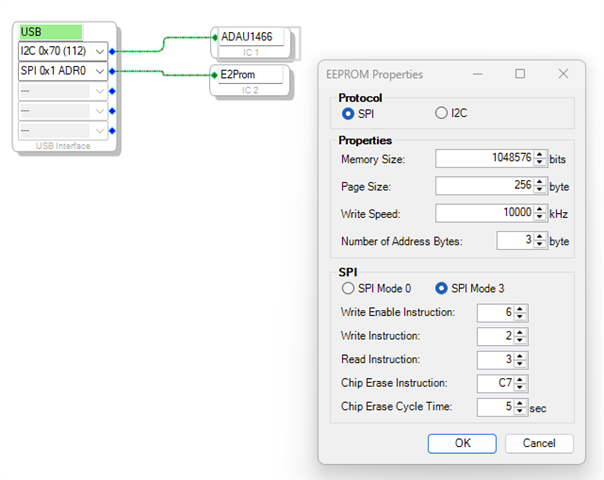Click the Write Instruction value field
This screenshot has width=604, height=480.
click(495, 336)
